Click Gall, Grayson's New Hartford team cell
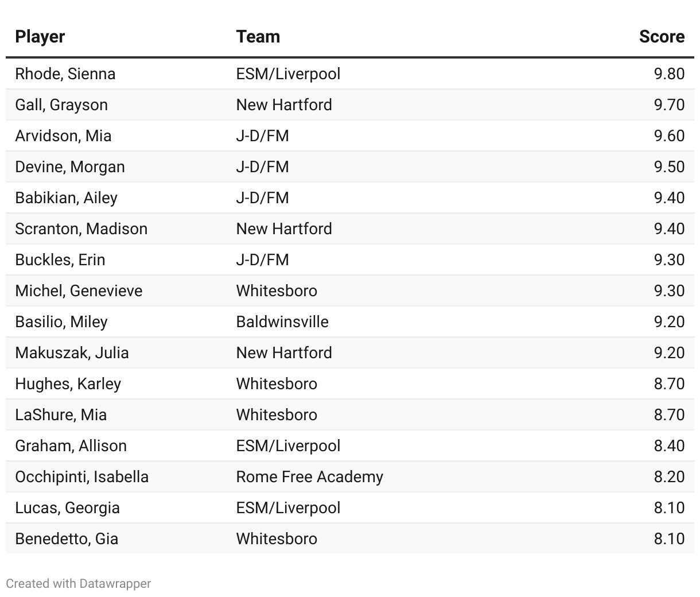 pos(284,105)
